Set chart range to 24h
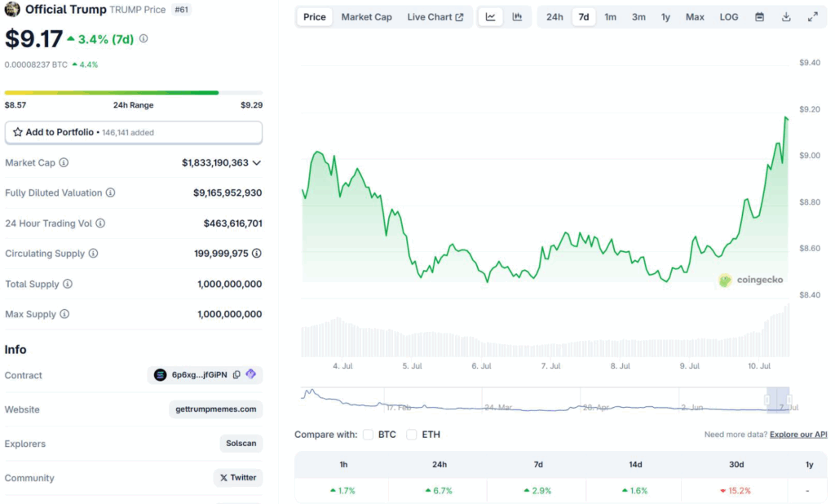 (554, 17)
